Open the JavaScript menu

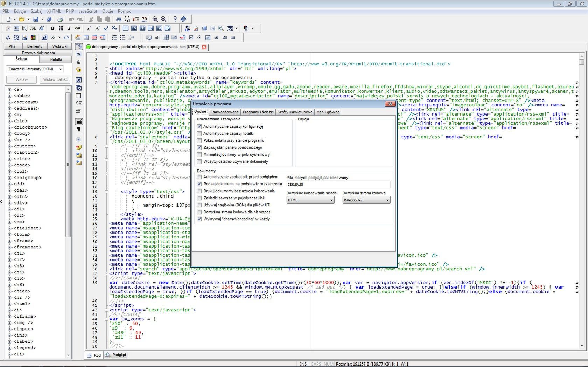point(88,11)
